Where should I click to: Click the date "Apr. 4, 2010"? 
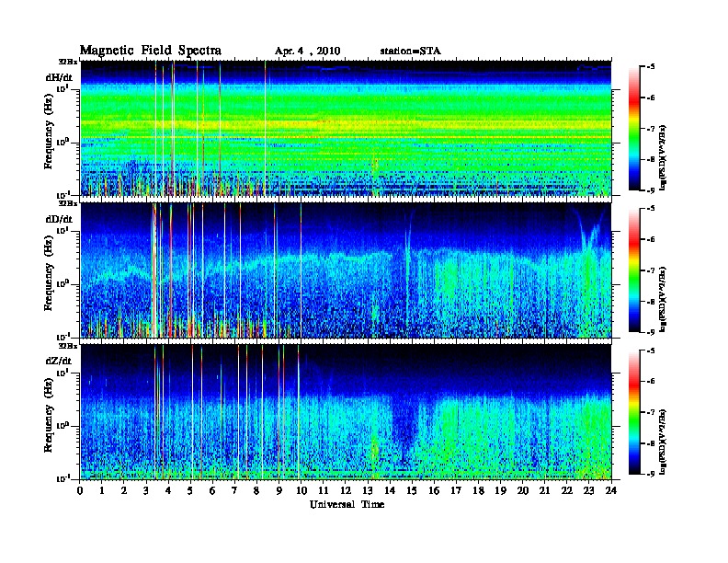click(x=307, y=52)
